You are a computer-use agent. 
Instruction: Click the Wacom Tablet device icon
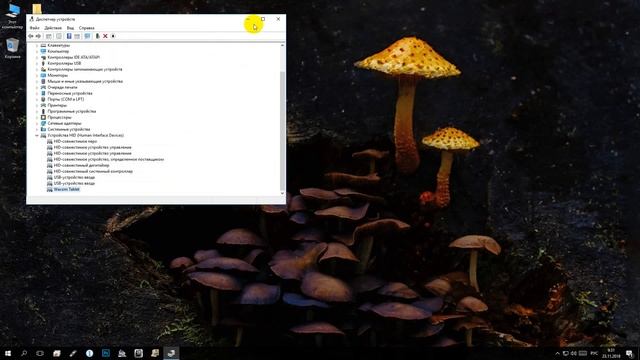pyautogui.click(x=49, y=189)
